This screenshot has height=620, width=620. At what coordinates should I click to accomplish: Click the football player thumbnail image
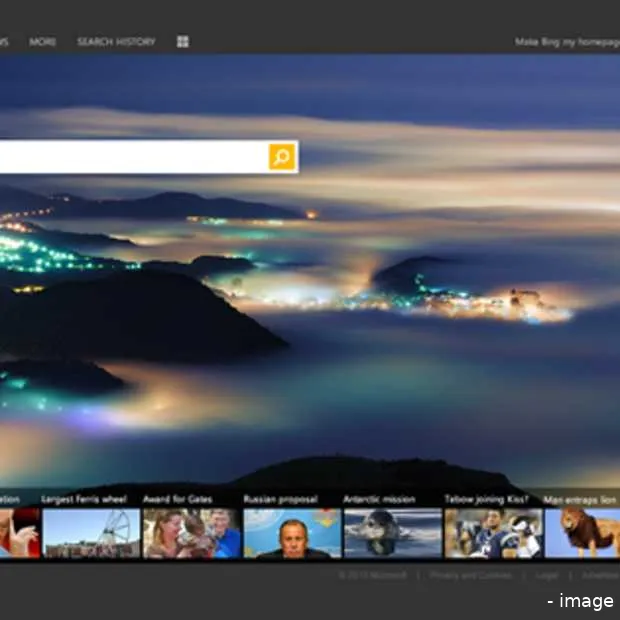click(493, 533)
